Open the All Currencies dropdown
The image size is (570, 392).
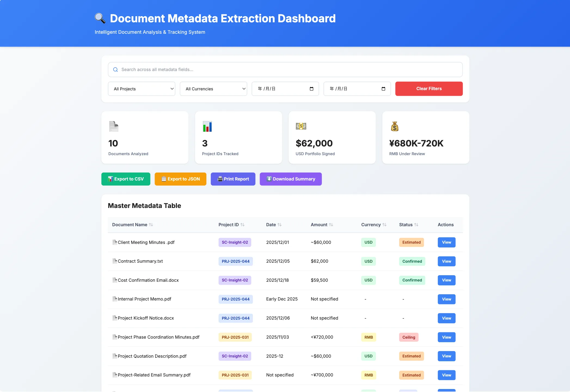coord(213,89)
